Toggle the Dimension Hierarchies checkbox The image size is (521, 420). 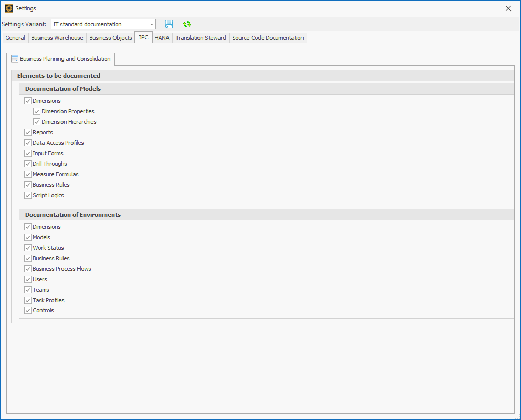tap(37, 122)
